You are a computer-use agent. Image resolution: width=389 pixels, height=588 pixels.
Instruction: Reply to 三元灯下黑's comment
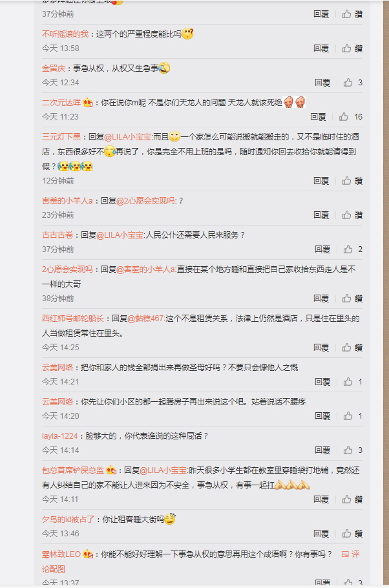321,181
